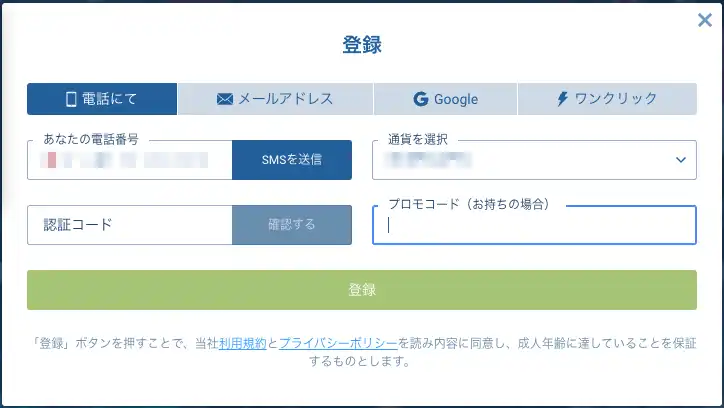Select the 電話にて registration tab
This screenshot has width=724, height=408.
[x=102, y=99]
